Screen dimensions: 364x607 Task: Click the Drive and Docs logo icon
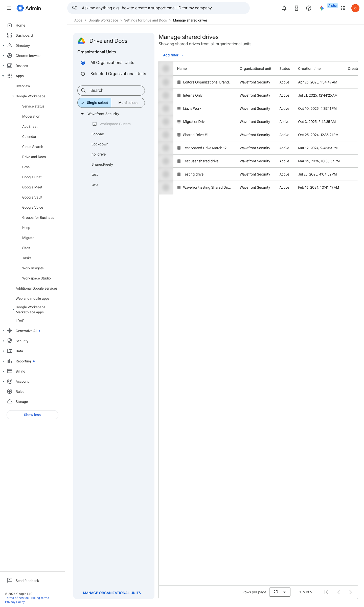(81, 41)
